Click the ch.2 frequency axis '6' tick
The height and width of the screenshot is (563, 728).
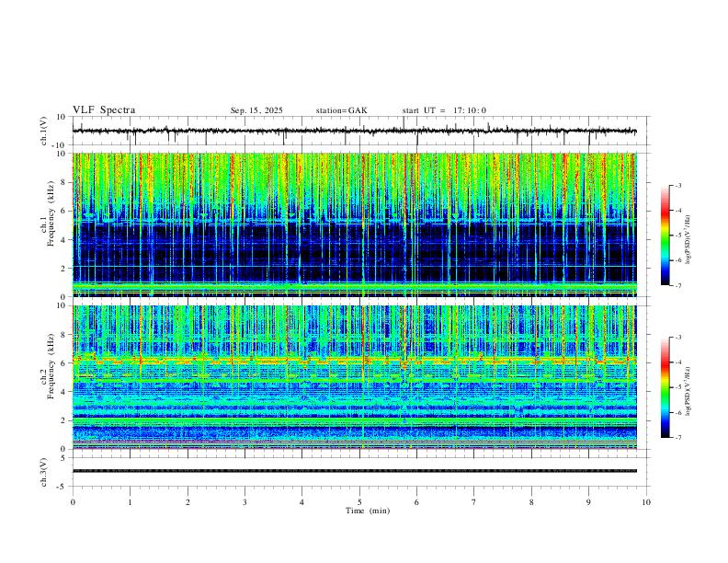tap(64, 362)
